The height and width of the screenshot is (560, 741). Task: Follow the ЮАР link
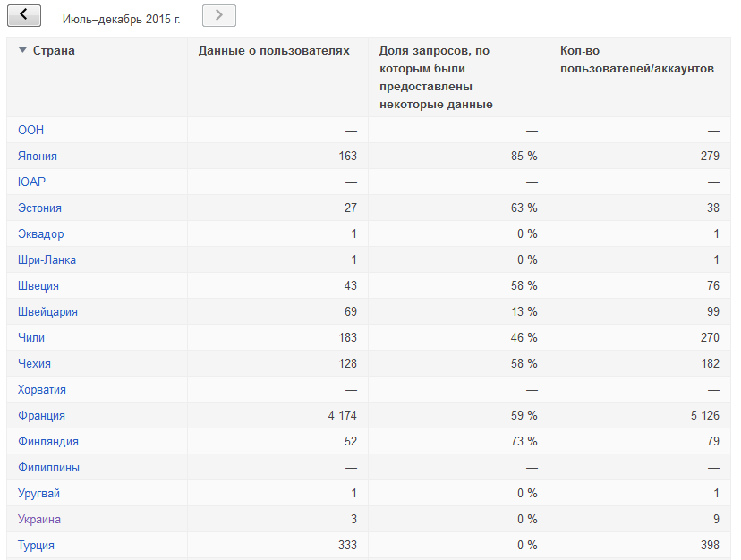31,182
